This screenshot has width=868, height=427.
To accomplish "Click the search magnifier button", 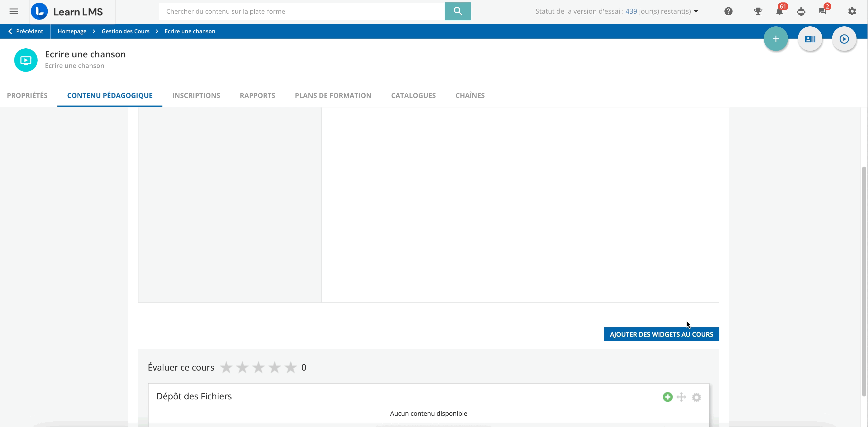I will coord(458,11).
